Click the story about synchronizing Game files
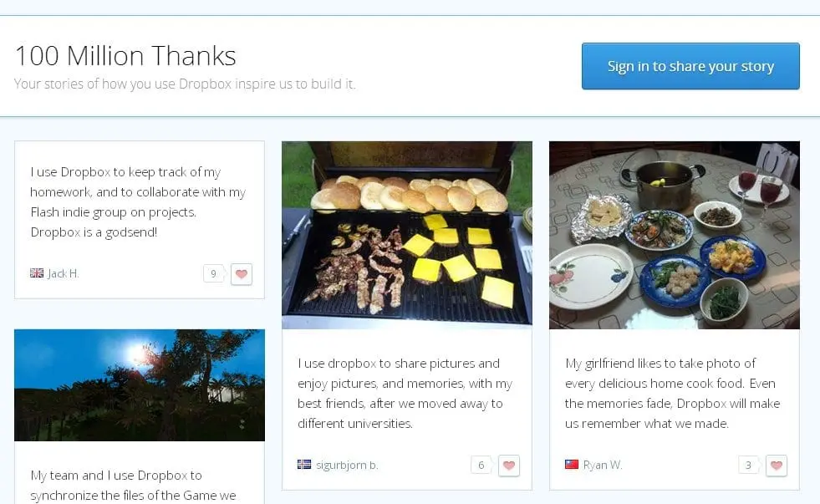Image resolution: width=820 pixels, height=504 pixels. 134,485
